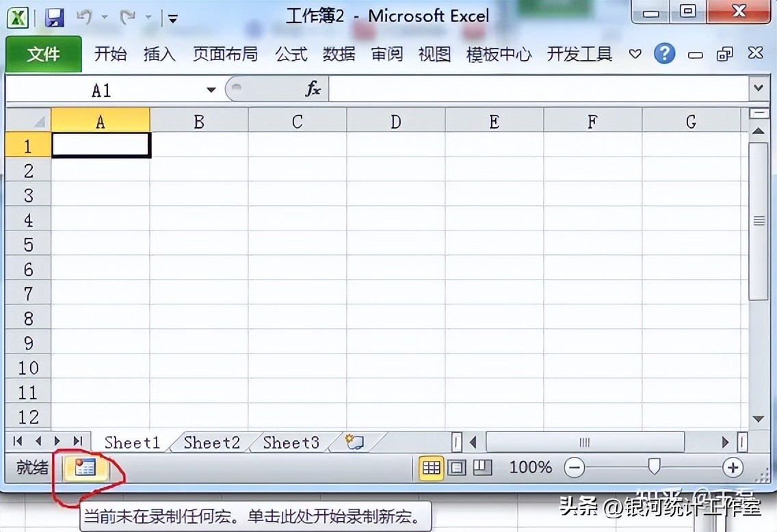Viewport: 777px width, 532px height.
Task: Select column G header
Action: point(692,121)
